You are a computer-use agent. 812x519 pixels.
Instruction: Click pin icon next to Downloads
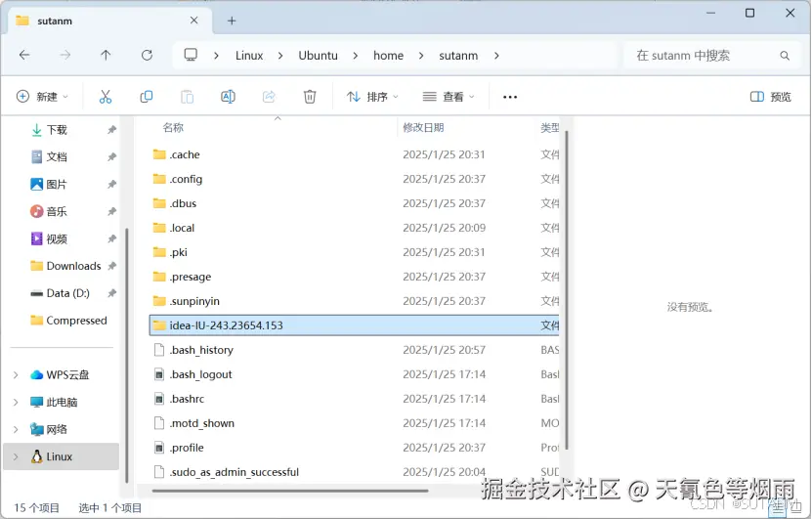[111, 266]
